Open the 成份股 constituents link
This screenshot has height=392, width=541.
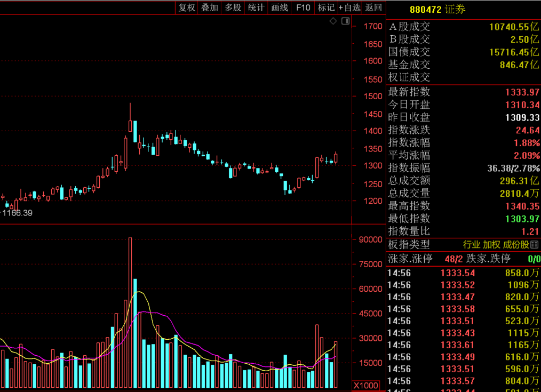516,245
